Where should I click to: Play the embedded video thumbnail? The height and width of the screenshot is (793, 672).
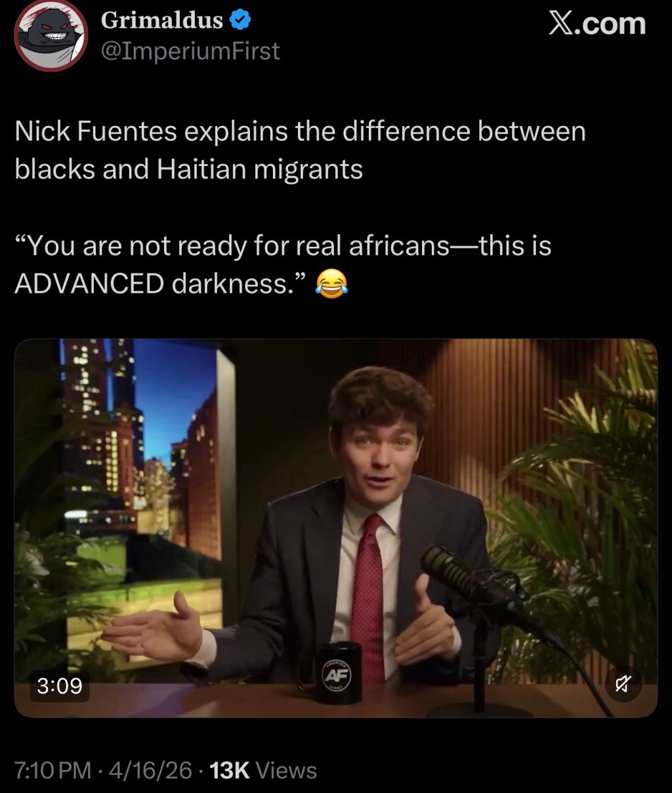tap(336, 528)
